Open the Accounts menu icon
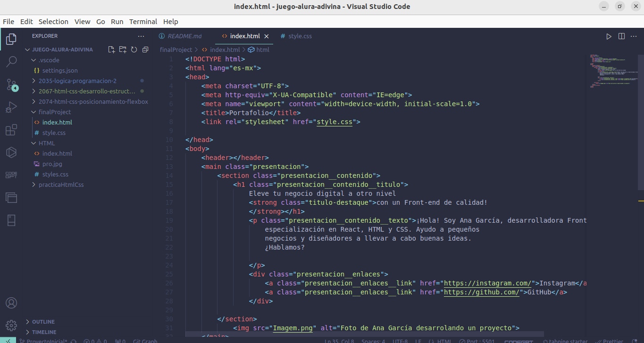The image size is (644, 343). 11,303
